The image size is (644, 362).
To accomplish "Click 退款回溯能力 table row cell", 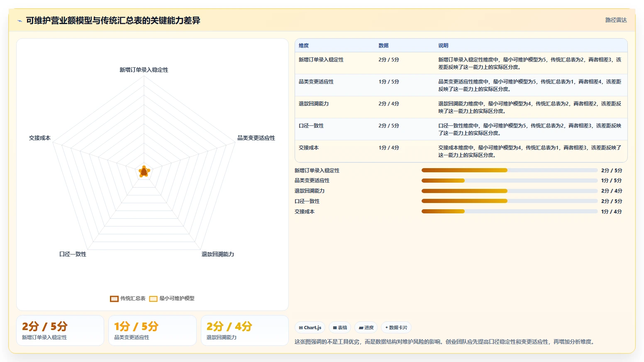I will [x=314, y=104].
